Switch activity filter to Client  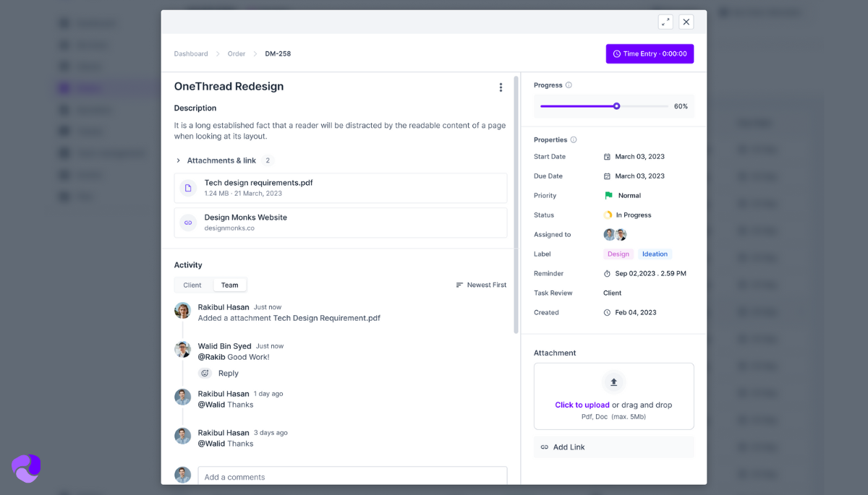click(x=192, y=285)
